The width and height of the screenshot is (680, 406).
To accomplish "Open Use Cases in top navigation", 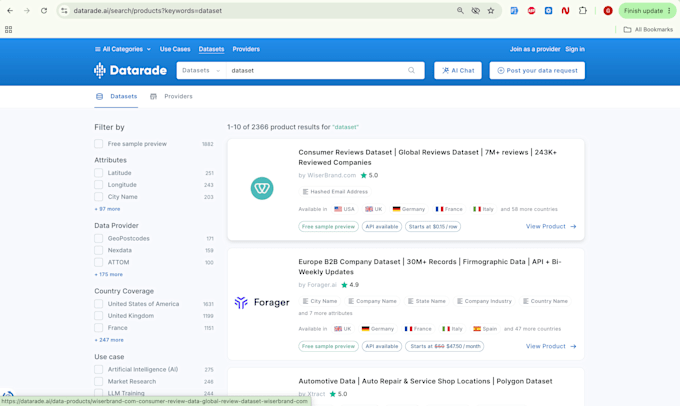I will (175, 49).
